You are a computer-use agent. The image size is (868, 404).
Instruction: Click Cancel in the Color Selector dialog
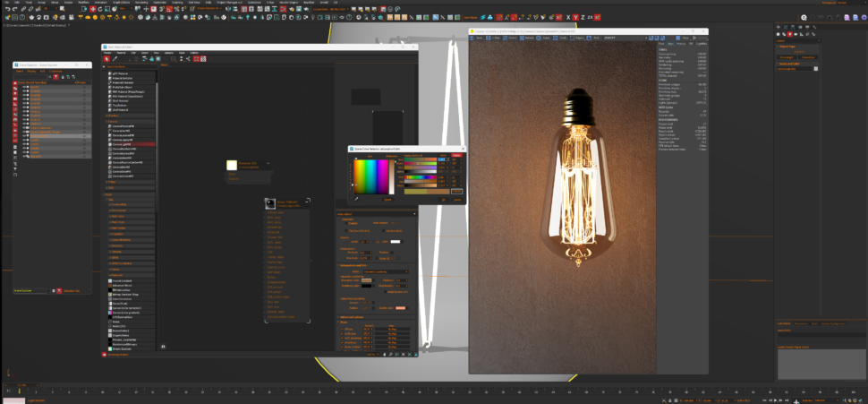457,200
